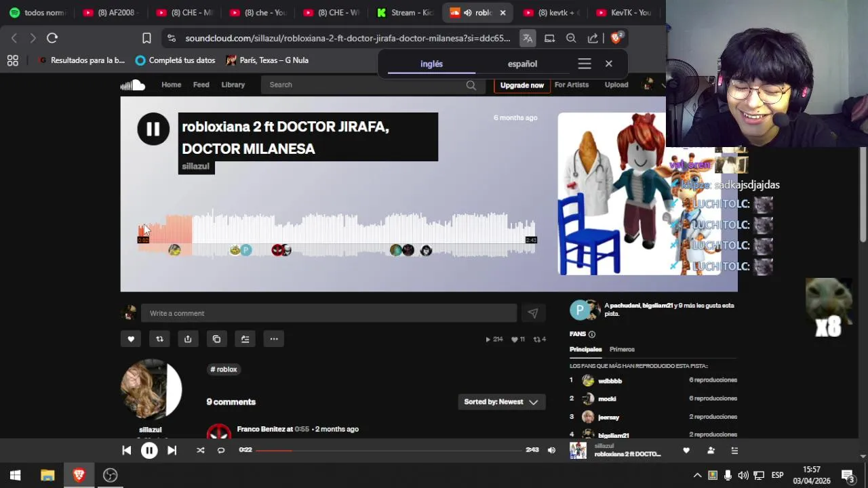Pause playback in the bottom player bar
This screenshot has width=868, height=488.
coord(149,450)
